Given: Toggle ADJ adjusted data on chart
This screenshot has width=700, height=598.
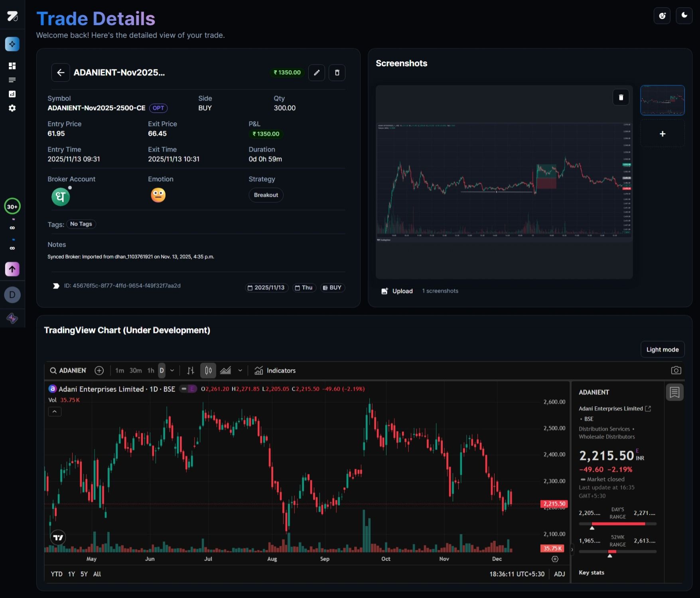Looking at the screenshot, I should (x=559, y=574).
